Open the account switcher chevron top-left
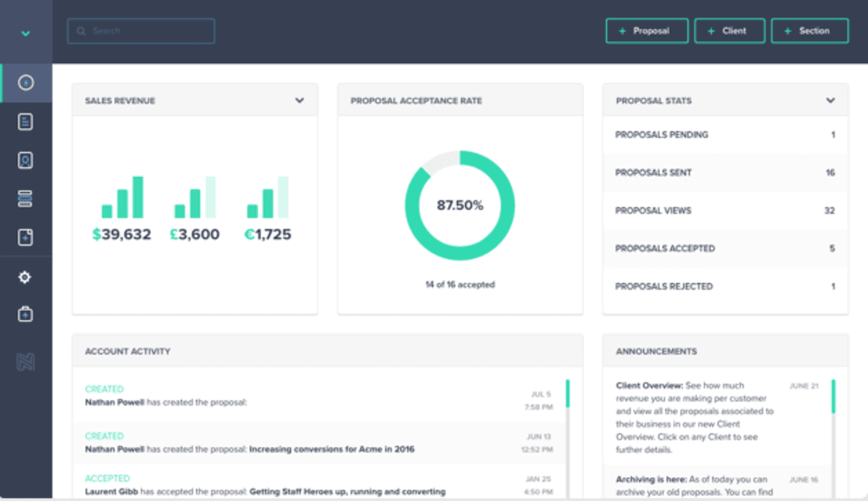Viewport: 868px width, 501px height. [x=26, y=33]
